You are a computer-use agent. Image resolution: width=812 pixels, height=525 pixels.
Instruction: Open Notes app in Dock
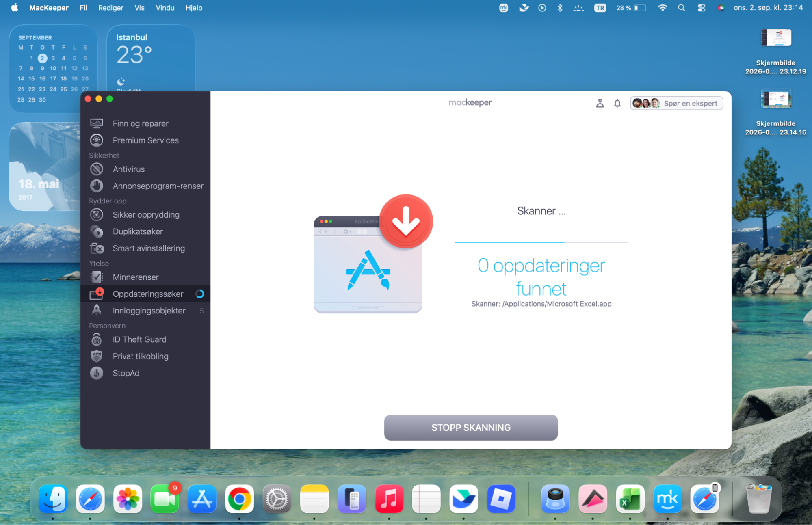click(314, 499)
